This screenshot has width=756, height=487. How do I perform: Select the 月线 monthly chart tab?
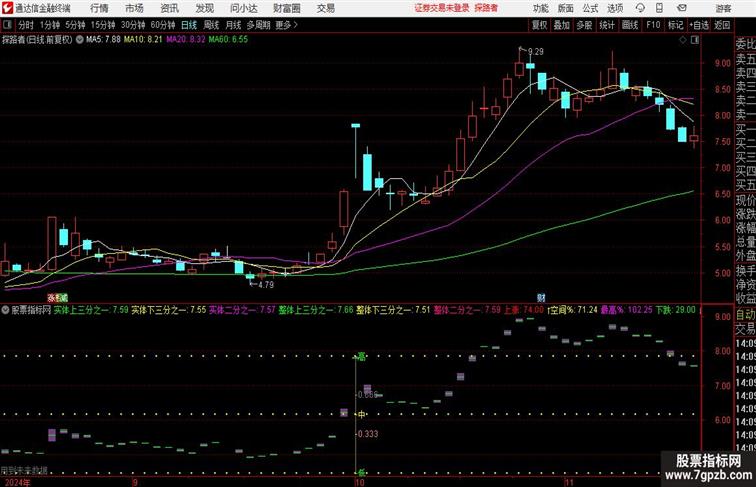pyautogui.click(x=233, y=25)
